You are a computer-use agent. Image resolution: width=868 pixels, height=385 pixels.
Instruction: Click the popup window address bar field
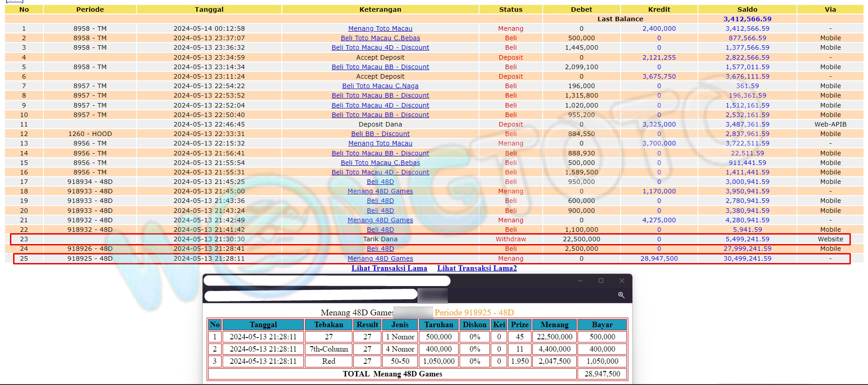(x=310, y=296)
